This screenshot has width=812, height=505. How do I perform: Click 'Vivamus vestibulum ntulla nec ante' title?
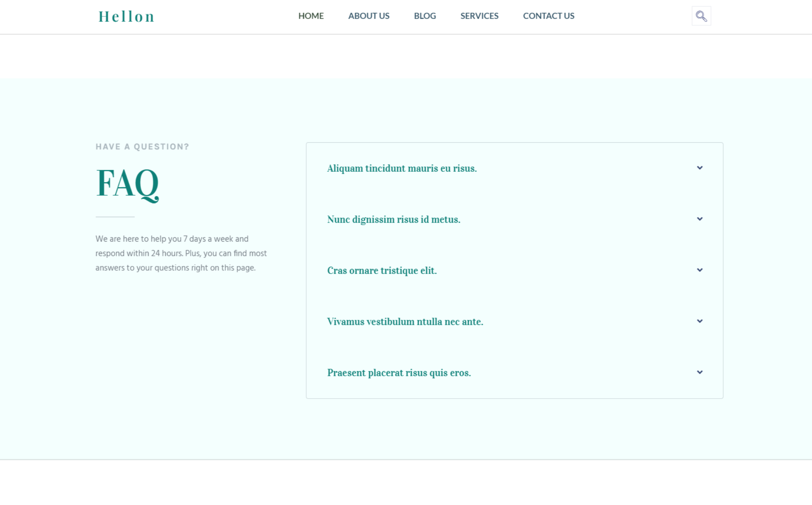point(405,322)
